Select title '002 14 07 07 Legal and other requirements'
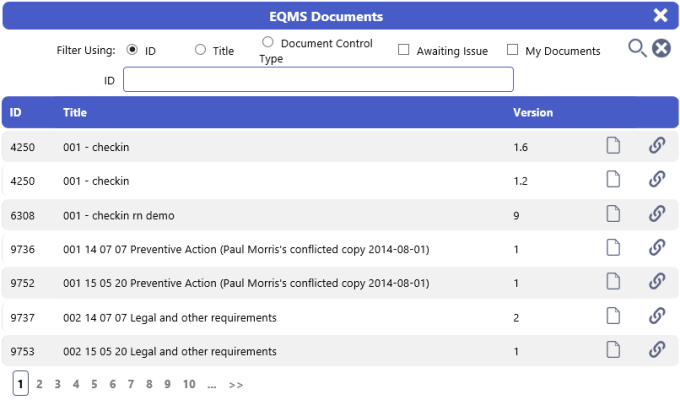The width and height of the screenshot is (680, 400). [x=170, y=318]
